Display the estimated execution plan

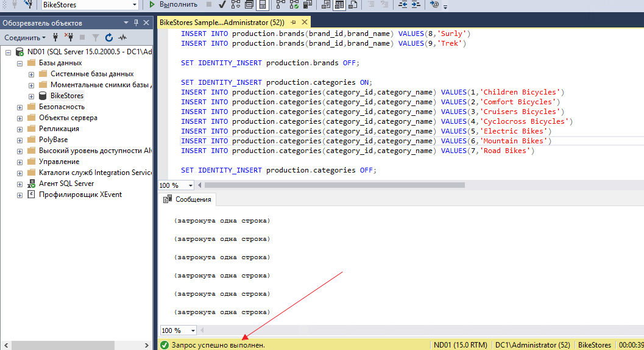[236, 4]
